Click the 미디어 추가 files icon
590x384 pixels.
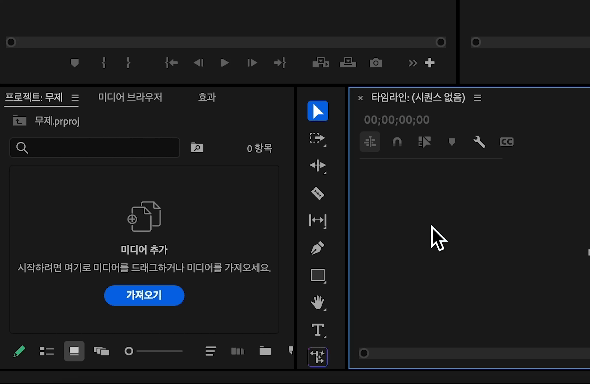click(x=144, y=216)
